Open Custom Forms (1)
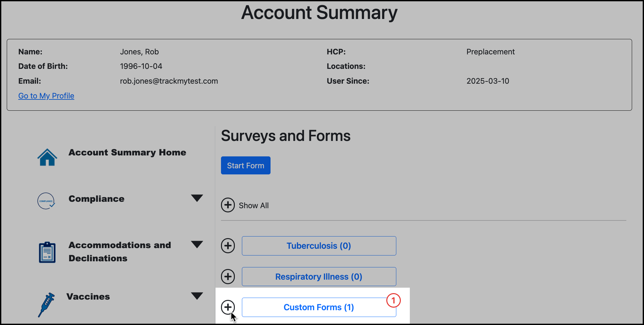The image size is (644, 325). pos(318,307)
